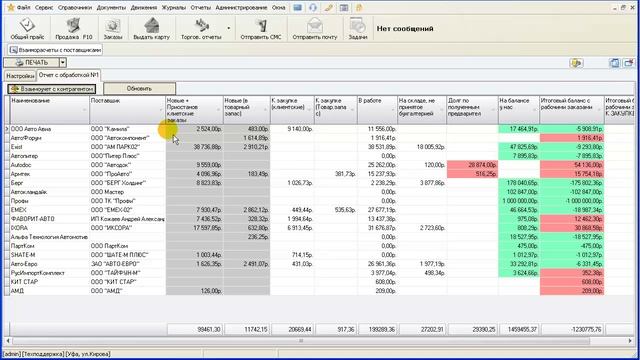Click В работе value 38 531,89р.
Image resolution: width=640 pixels, height=360 pixels.
coord(378,147)
